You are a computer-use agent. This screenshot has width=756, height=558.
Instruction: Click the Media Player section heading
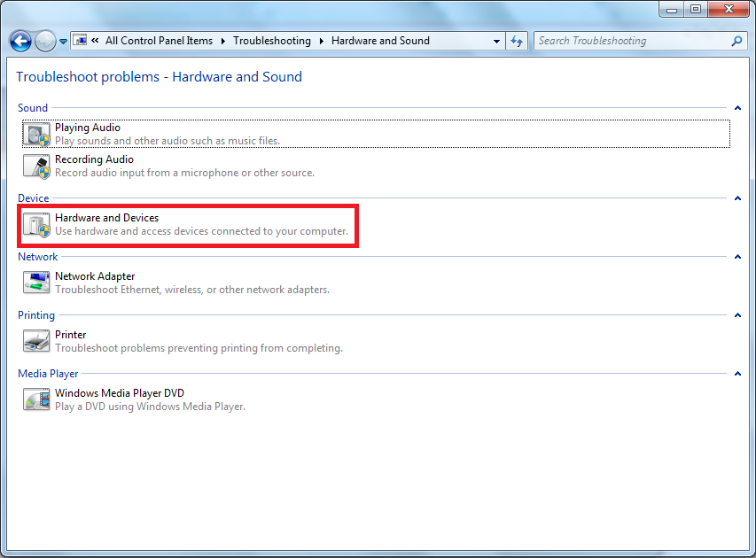pyautogui.click(x=48, y=374)
